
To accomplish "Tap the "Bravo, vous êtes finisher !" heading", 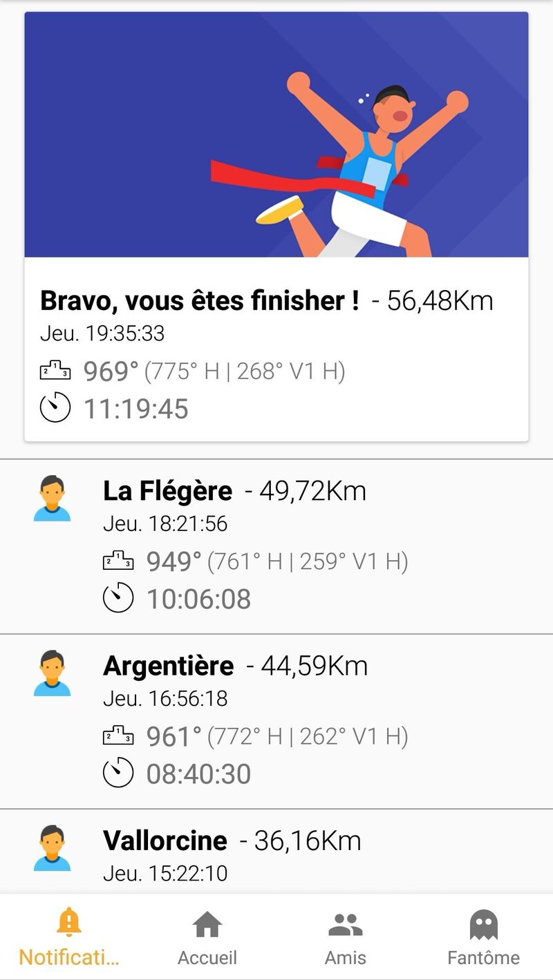I will pyautogui.click(x=200, y=300).
